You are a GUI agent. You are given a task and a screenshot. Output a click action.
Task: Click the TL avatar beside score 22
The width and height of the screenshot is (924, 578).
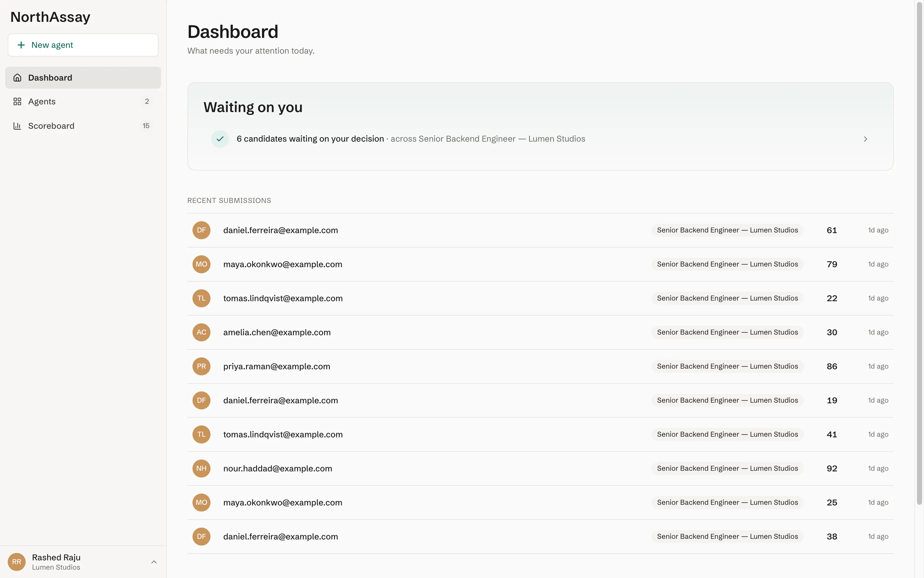[x=201, y=298]
